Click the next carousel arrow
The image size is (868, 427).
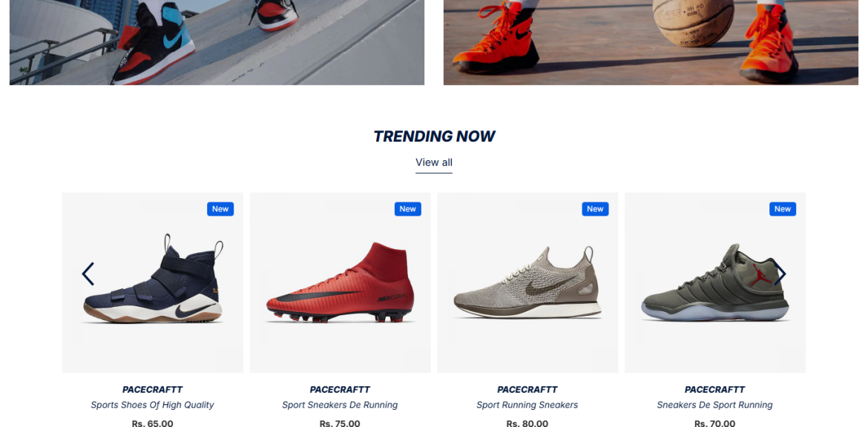click(x=780, y=274)
